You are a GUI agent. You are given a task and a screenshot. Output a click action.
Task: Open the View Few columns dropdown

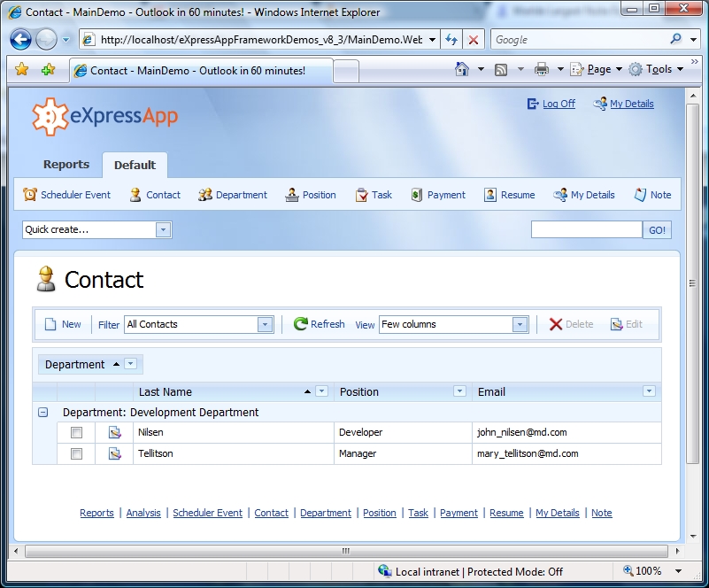pyautogui.click(x=520, y=324)
